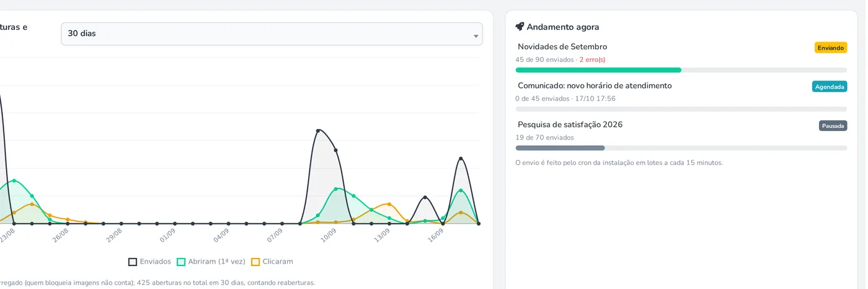This screenshot has height=289, width=868.
Task: Toggle the Clicaram legend series
Action: [272, 262]
